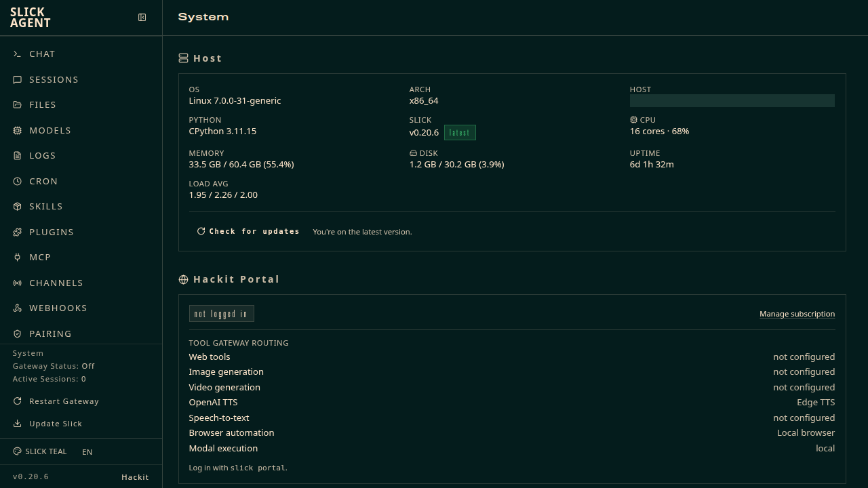Click the 'Video generation' routing row
This screenshot has width=868, height=488.
[x=512, y=387]
